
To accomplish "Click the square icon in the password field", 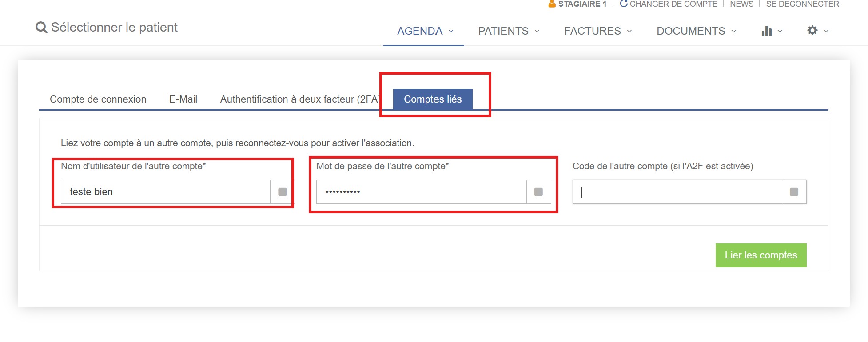I will pos(538,192).
